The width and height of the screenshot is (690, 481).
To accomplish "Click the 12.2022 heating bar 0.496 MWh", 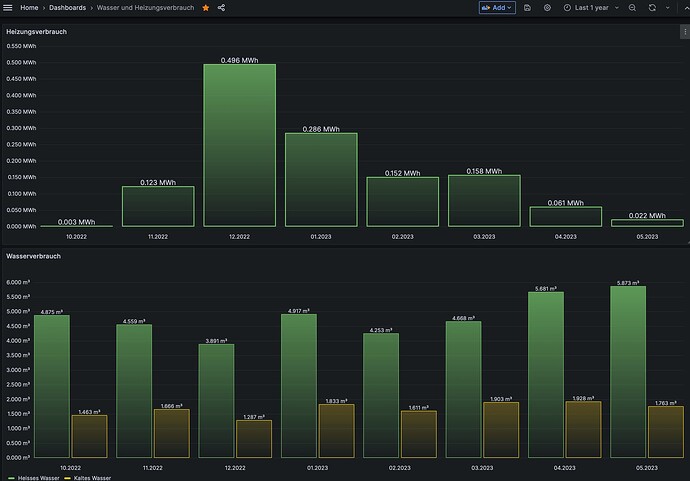I will coord(239,145).
